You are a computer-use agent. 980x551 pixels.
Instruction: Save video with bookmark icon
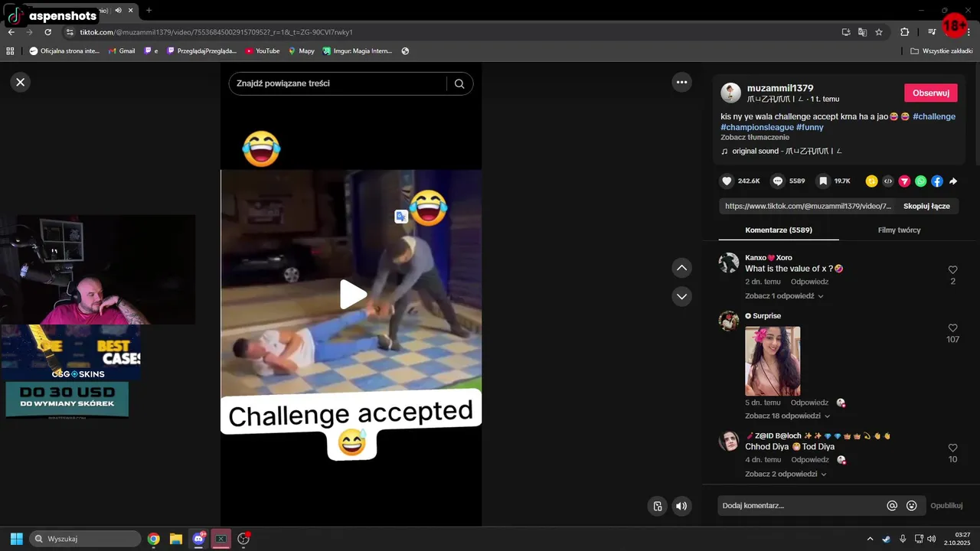823,181
